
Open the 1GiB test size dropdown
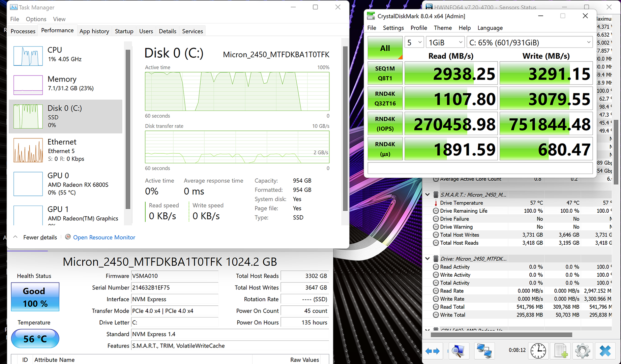[x=445, y=42]
